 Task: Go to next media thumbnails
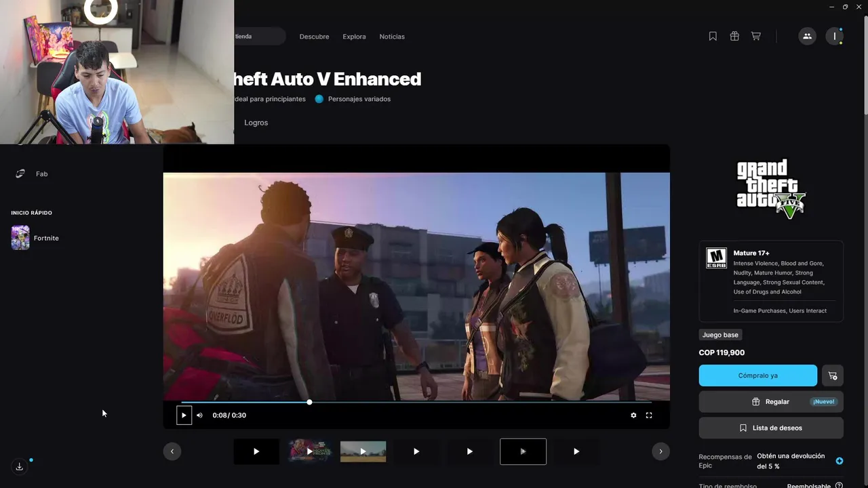(x=660, y=451)
